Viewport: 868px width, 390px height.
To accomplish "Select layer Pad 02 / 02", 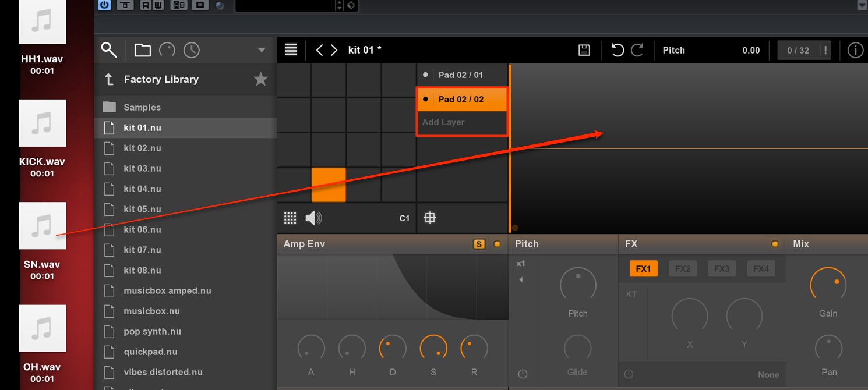I will 462,99.
